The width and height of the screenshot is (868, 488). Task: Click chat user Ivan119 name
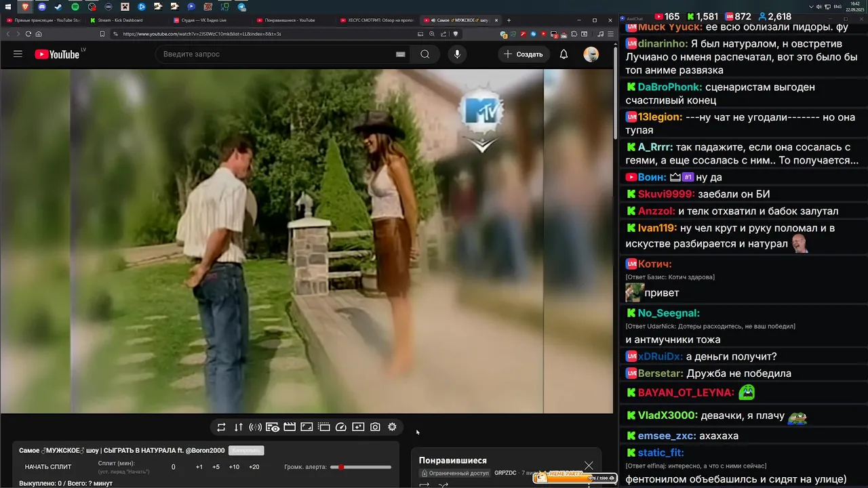[x=657, y=228]
